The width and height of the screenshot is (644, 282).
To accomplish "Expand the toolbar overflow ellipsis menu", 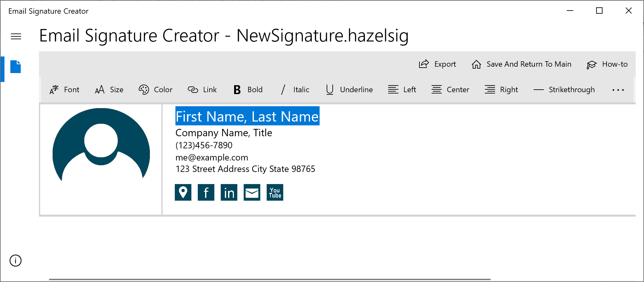I will 618,90.
